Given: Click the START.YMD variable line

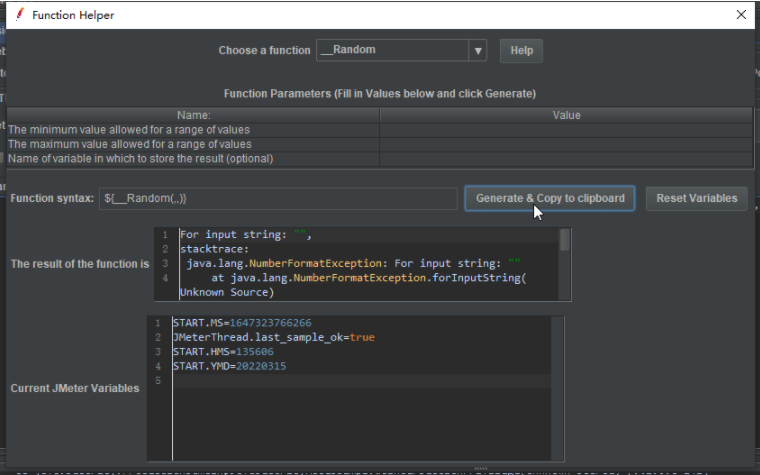Looking at the screenshot, I should [229, 366].
